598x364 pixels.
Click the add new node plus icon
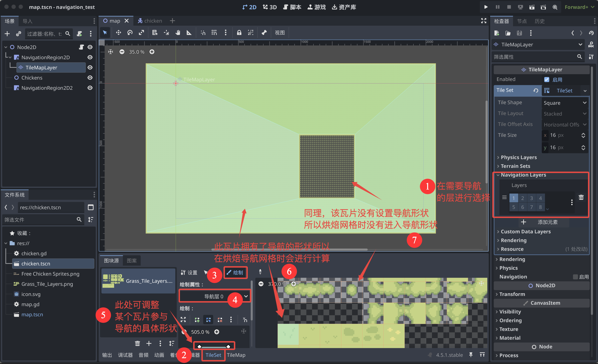[x=7, y=34]
